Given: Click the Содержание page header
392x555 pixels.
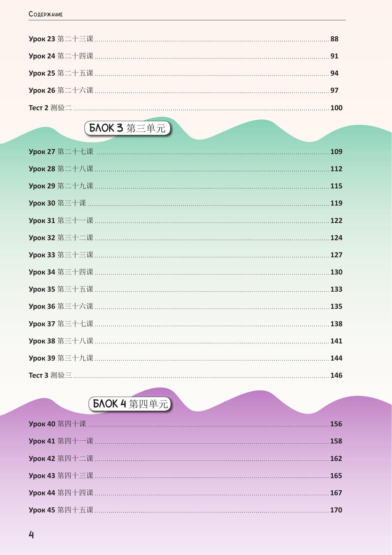Looking at the screenshot, I should (46, 14).
